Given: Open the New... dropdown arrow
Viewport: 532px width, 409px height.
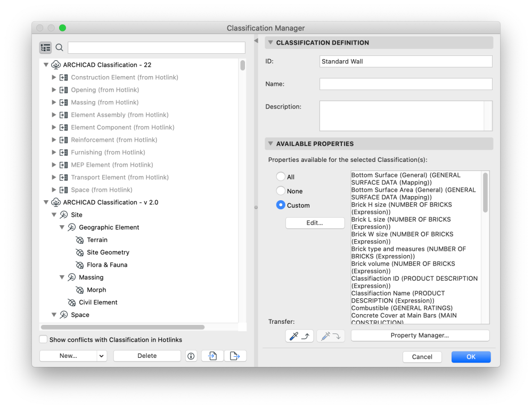Looking at the screenshot, I should coord(101,356).
